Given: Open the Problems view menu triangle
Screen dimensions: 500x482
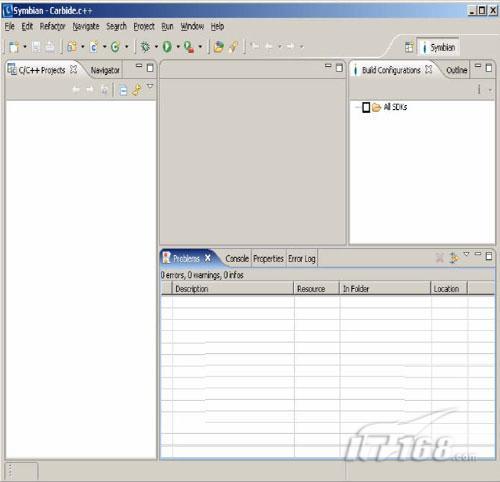Looking at the screenshot, I should (x=466, y=254).
